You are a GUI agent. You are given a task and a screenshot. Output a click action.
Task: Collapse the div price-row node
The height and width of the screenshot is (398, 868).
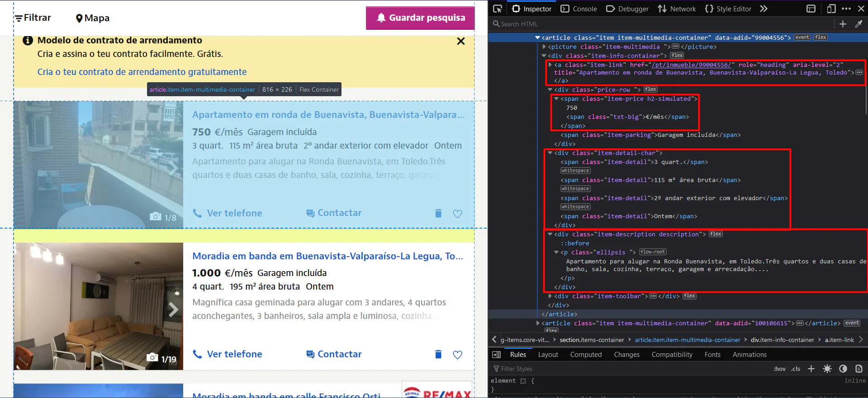pyautogui.click(x=550, y=89)
